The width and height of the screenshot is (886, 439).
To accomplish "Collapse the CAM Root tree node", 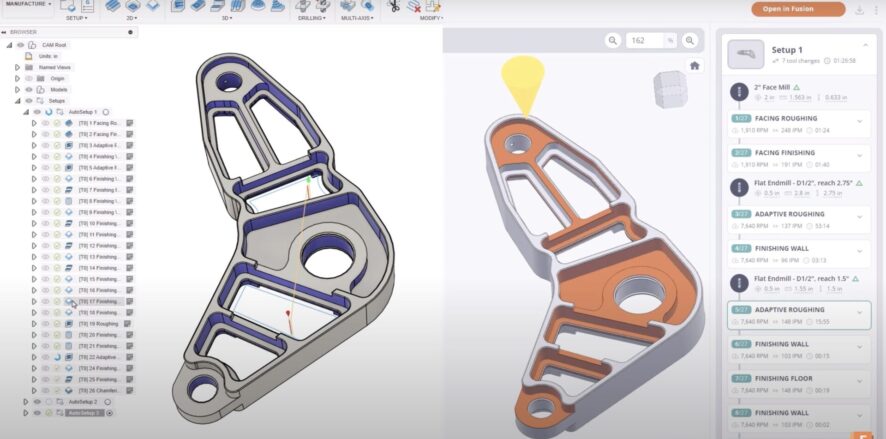I will click(x=9, y=45).
